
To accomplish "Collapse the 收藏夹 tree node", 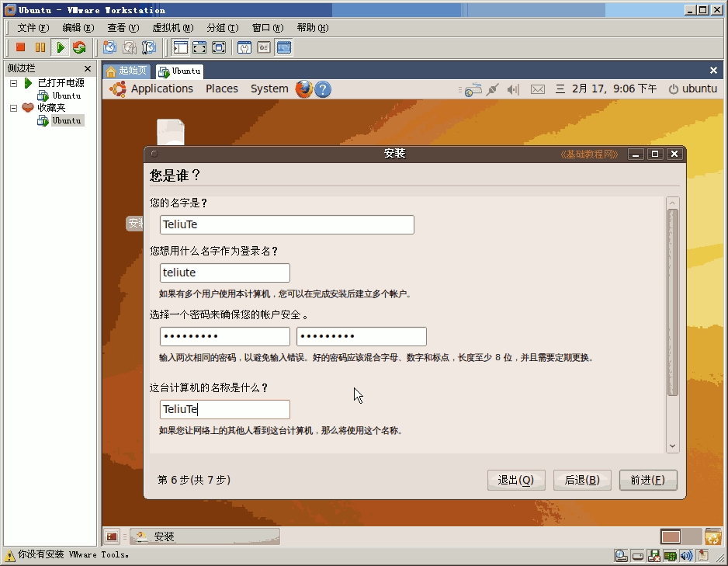I will tap(13, 108).
